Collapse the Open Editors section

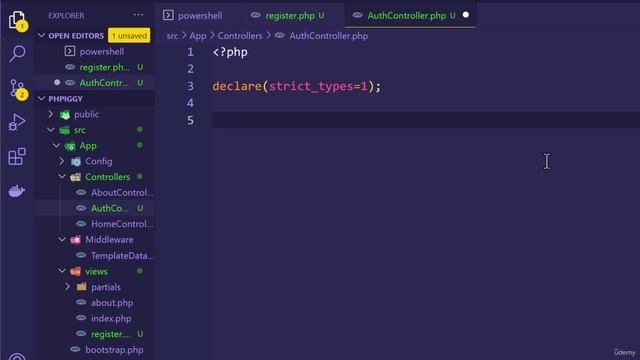click(x=41, y=36)
